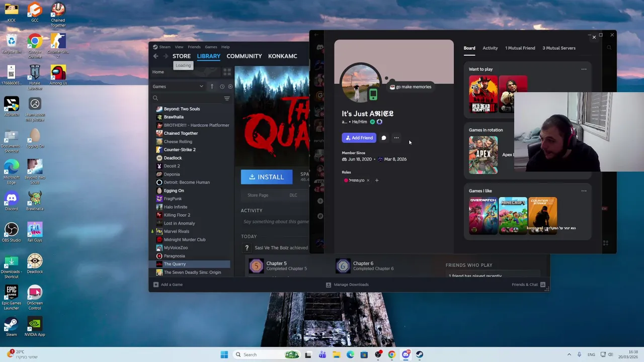Image resolution: width=644 pixels, height=362 pixels.
Task: Go to the Steam STORE tab
Action: click(182, 56)
